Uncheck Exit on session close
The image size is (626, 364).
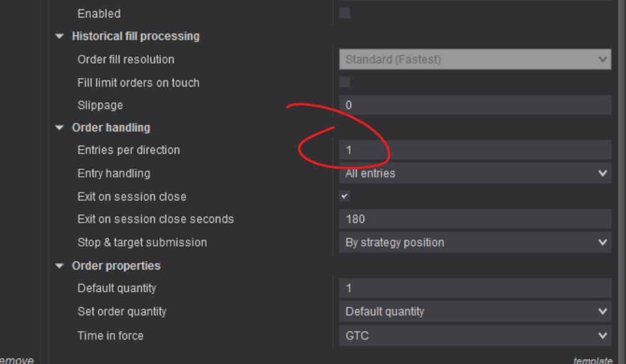pos(345,196)
